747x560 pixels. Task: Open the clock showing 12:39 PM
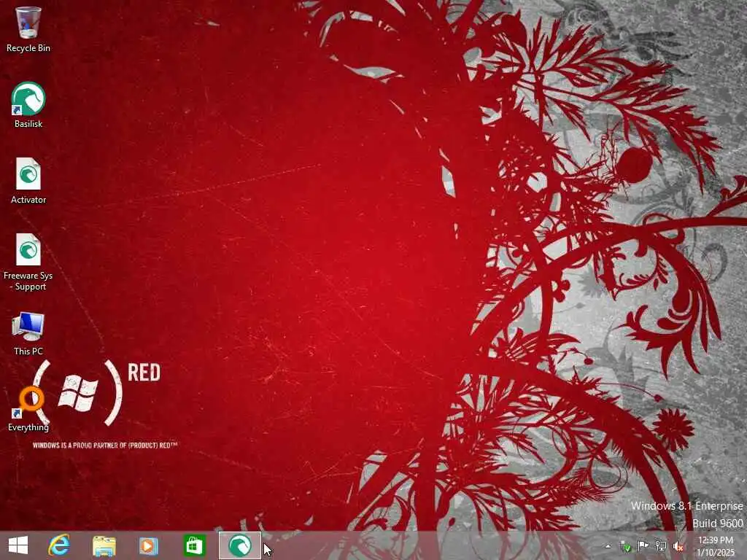[716, 546]
